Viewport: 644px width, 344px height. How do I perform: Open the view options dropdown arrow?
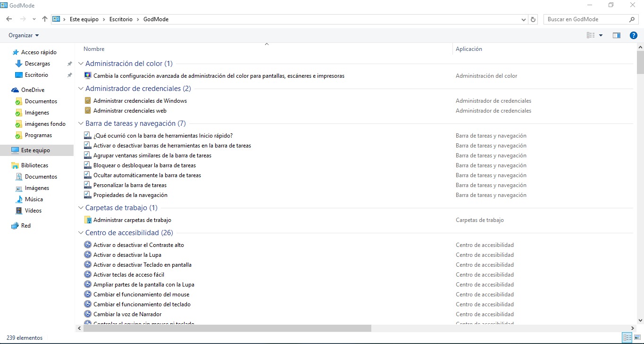click(x=601, y=35)
